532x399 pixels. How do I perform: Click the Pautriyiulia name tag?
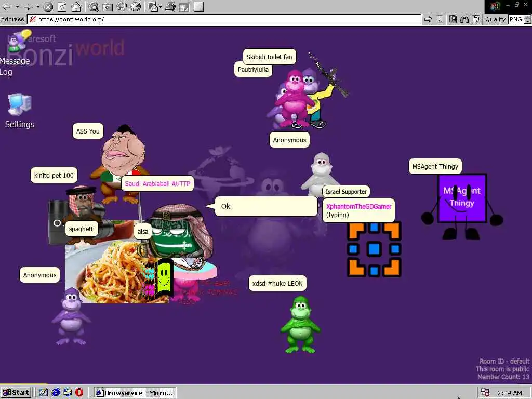(x=253, y=70)
